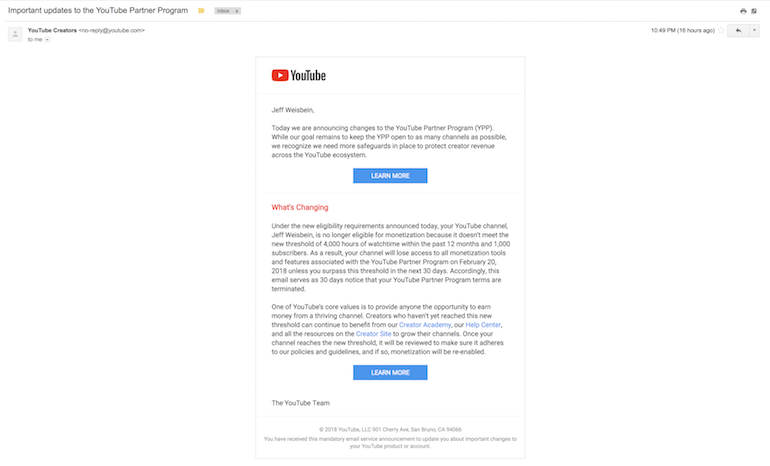Click the bottom LEARN MORE button
The image size is (770, 466).
point(390,372)
